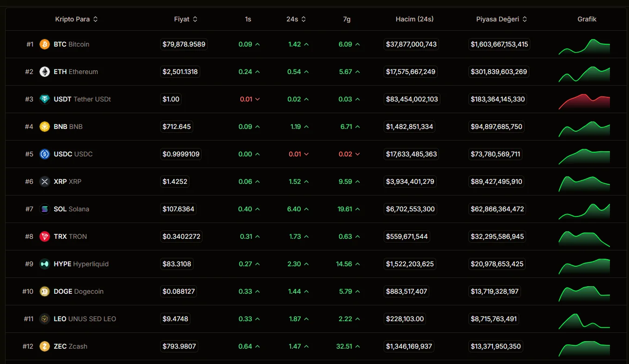629x364 pixels.
Task: Open the ETH Ethereum coin page
Action: pos(76,72)
